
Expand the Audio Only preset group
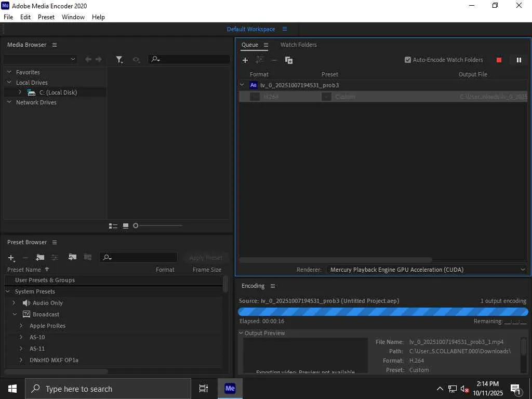coord(14,303)
